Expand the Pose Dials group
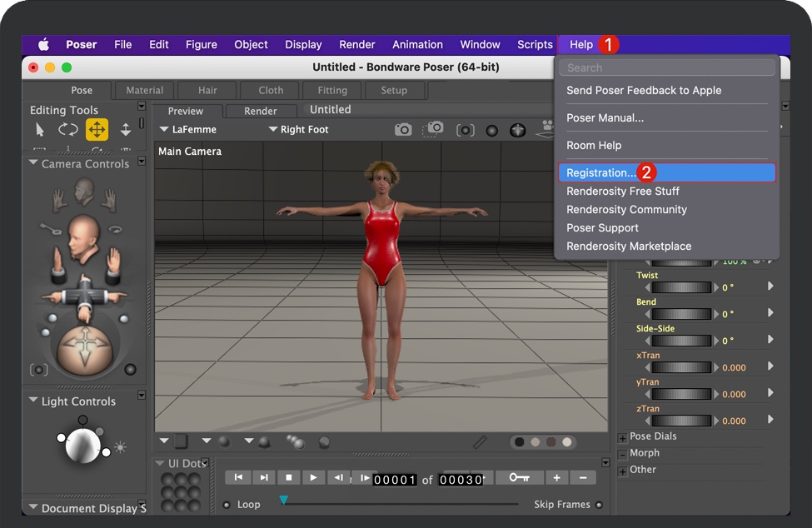812x528 pixels. [622, 438]
